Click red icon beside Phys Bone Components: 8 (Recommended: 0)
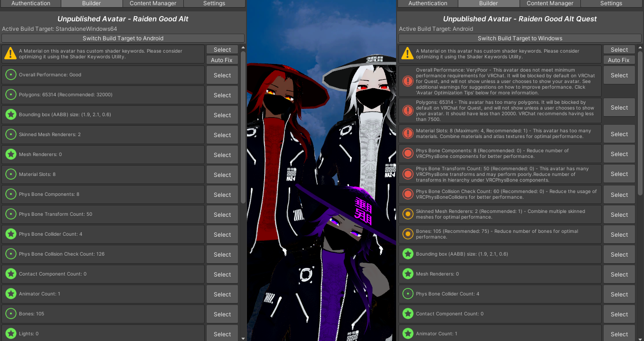 pos(407,153)
